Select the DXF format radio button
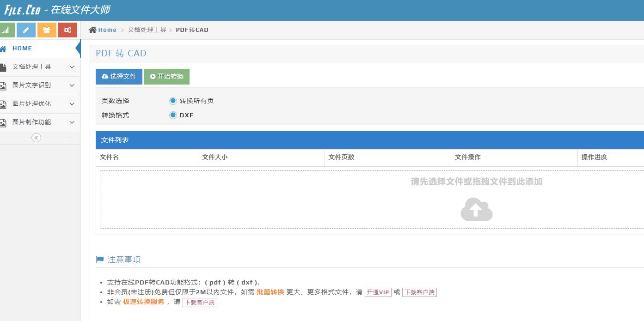644x321 pixels. (x=172, y=115)
